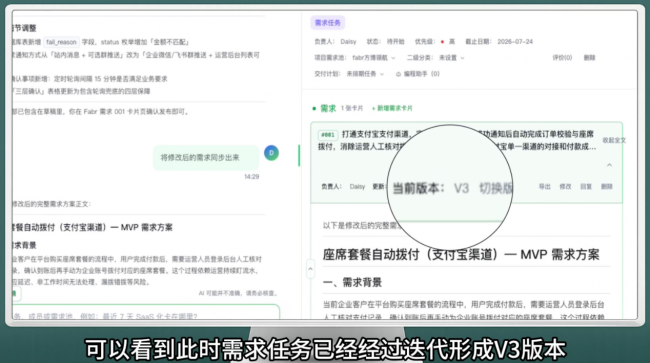Click the user avatar D in chat
The image size is (650, 363).
pyautogui.click(x=272, y=153)
